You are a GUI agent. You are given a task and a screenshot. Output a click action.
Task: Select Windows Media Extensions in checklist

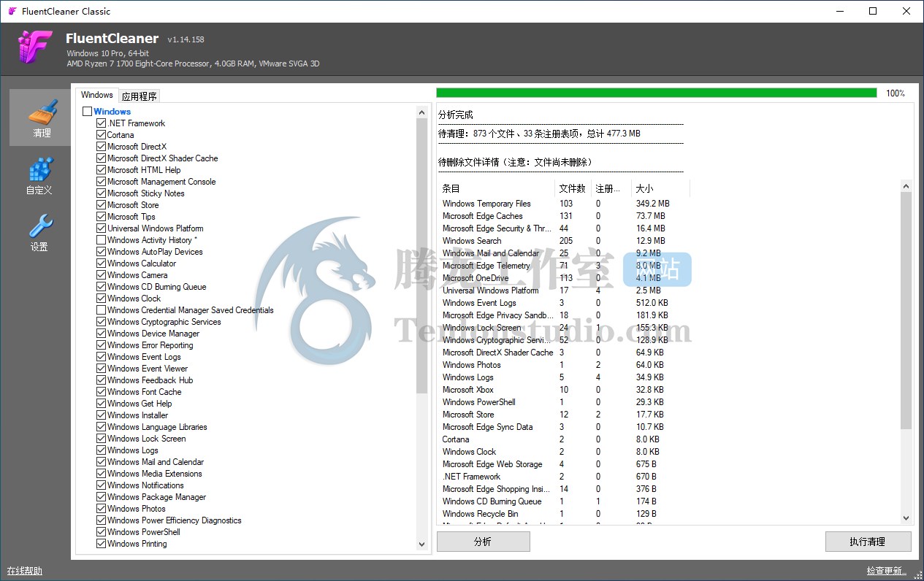pos(155,474)
